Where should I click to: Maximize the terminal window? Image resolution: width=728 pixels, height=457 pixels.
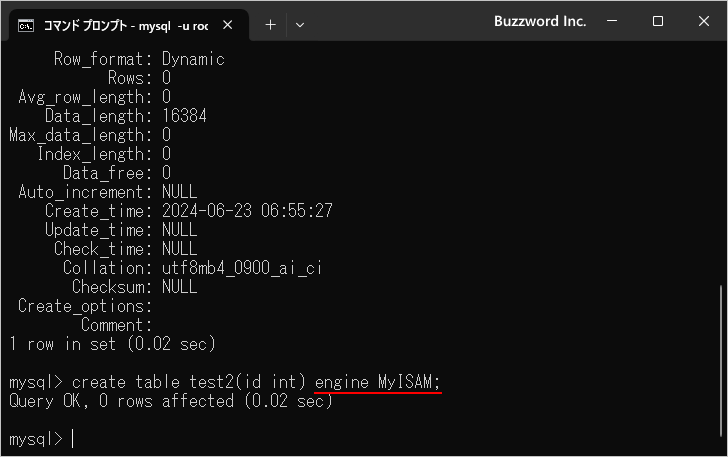(x=657, y=21)
